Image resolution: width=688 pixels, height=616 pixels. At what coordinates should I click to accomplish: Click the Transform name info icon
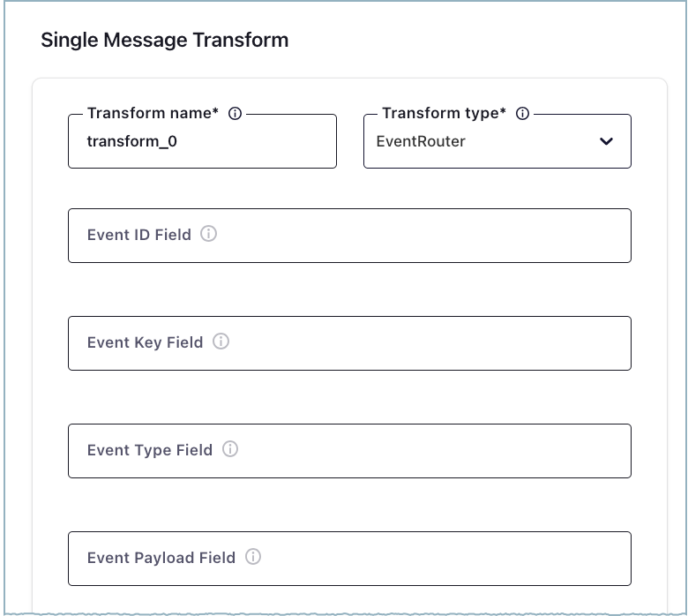tap(235, 114)
